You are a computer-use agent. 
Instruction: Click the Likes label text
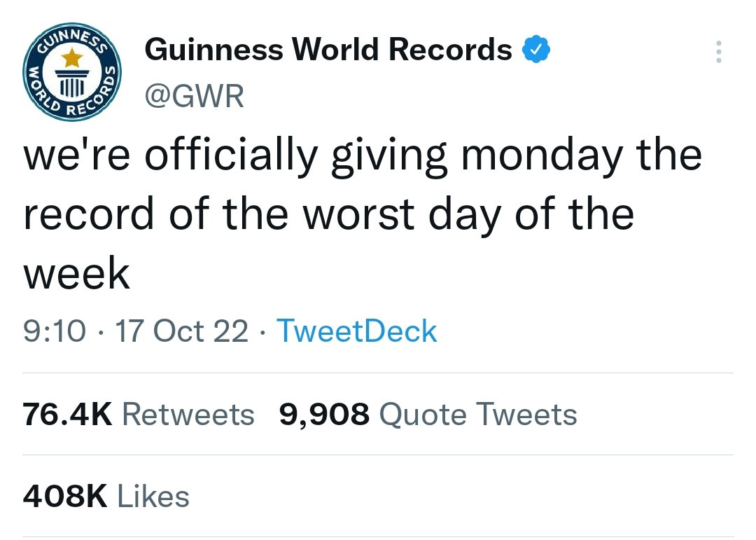tap(153, 497)
